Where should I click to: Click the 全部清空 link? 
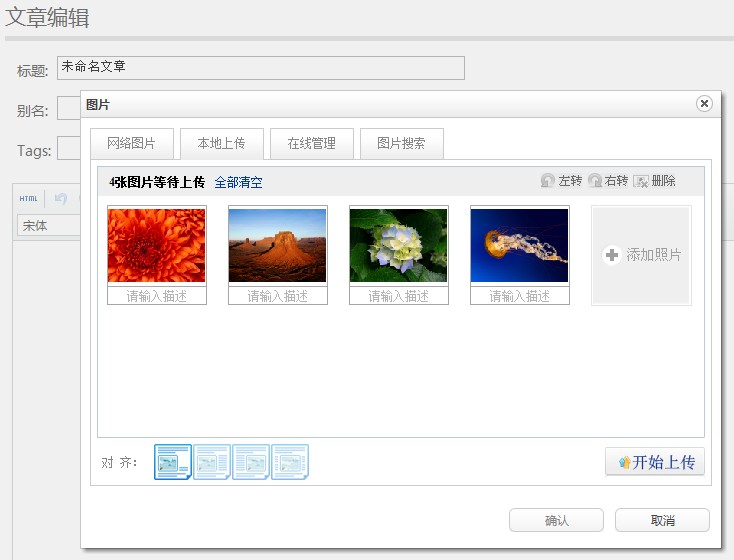[238, 182]
